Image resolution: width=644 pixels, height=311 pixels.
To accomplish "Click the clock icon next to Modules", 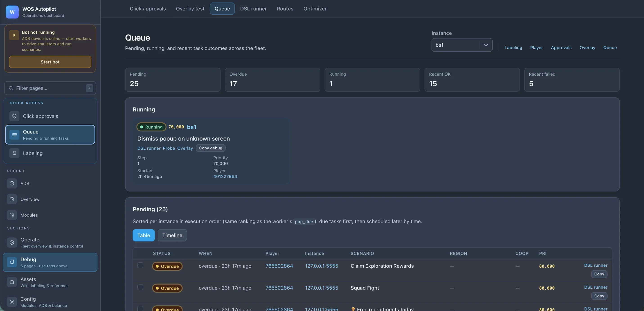I will tap(12, 215).
